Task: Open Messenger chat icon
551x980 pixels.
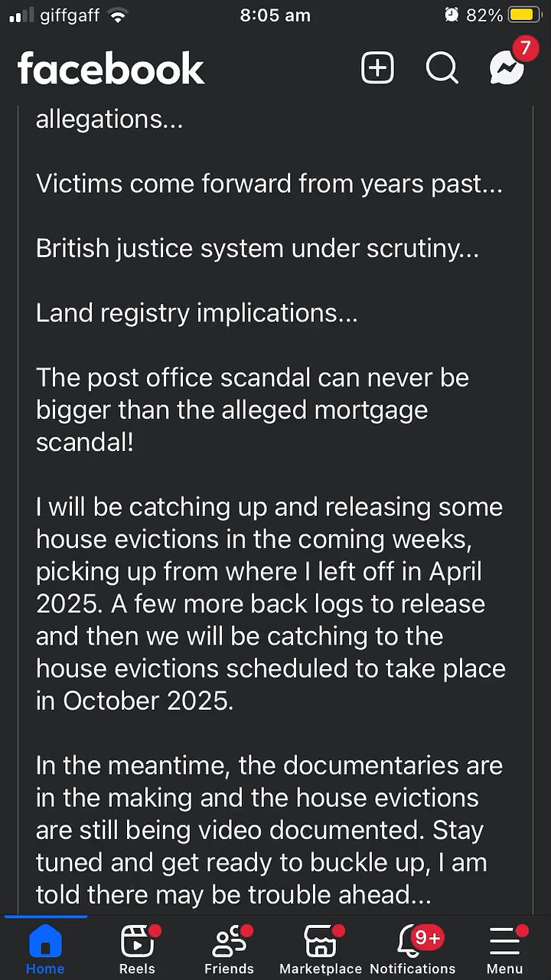Action: tap(507, 69)
